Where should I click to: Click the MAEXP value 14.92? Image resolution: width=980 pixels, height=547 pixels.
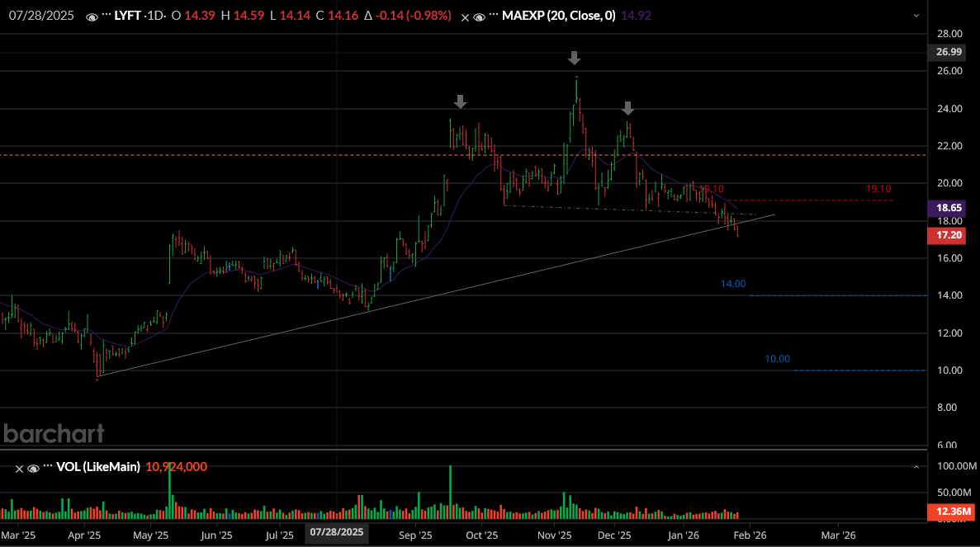pos(637,16)
